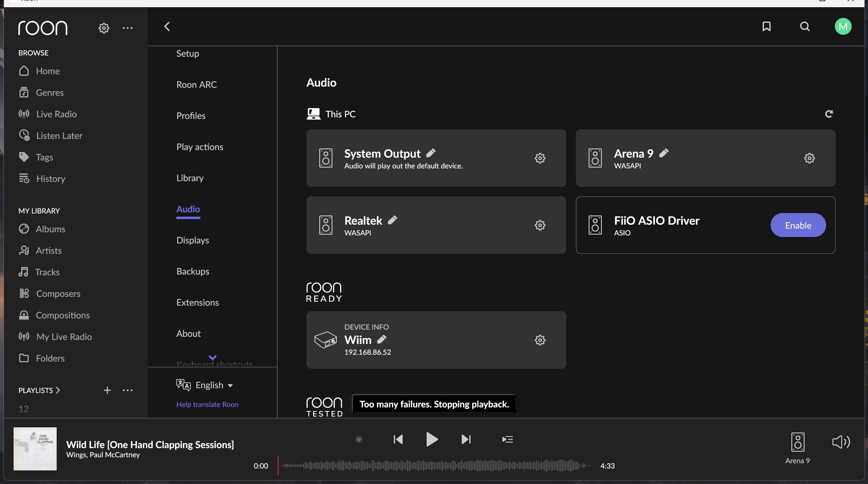Open Folders in sidebar

(x=42, y=358)
